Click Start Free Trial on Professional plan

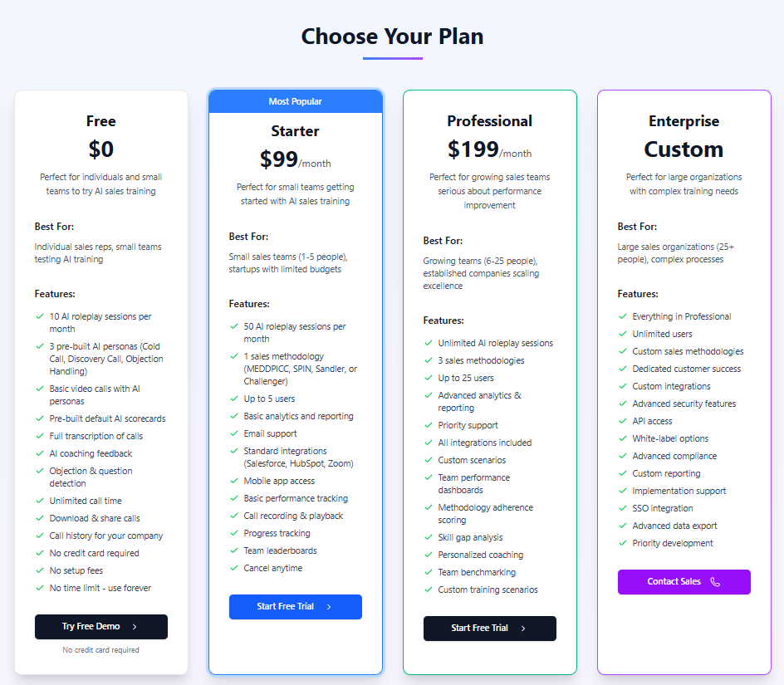point(489,629)
